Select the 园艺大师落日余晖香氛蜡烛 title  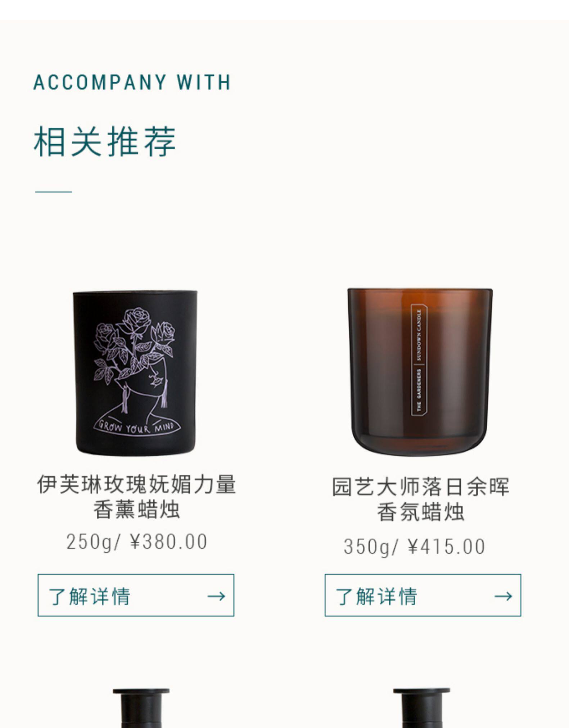point(420,499)
